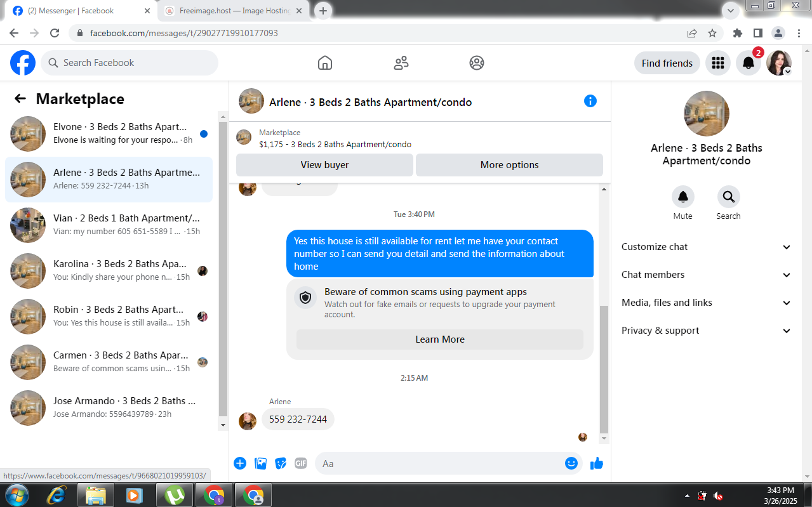Open a new Chrome tab
This screenshot has width=812, height=507.
click(x=323, y=11)
